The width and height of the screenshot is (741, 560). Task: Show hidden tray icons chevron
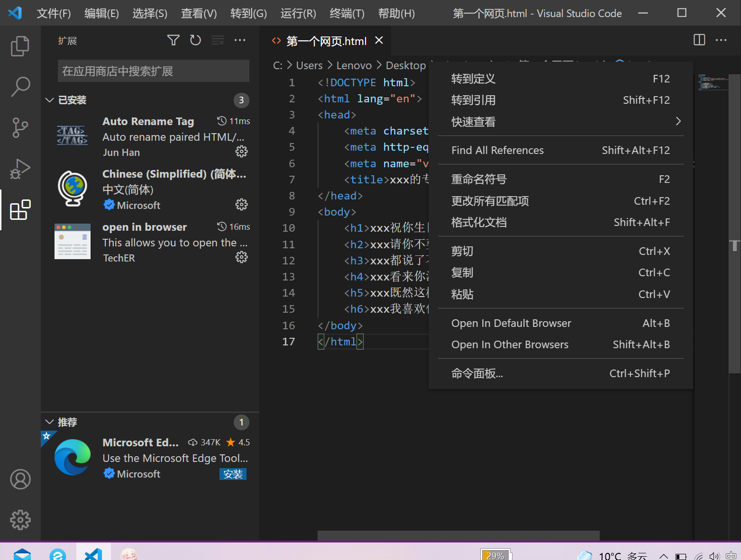point(664,556)
